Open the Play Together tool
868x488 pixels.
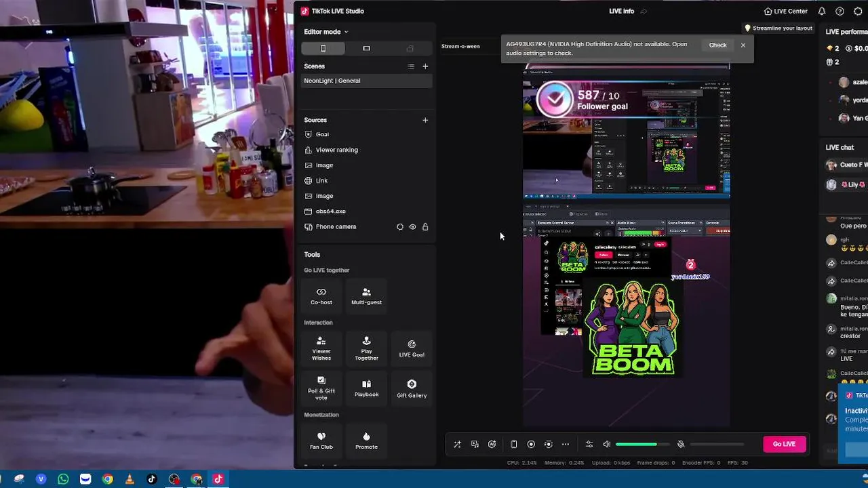366,348
